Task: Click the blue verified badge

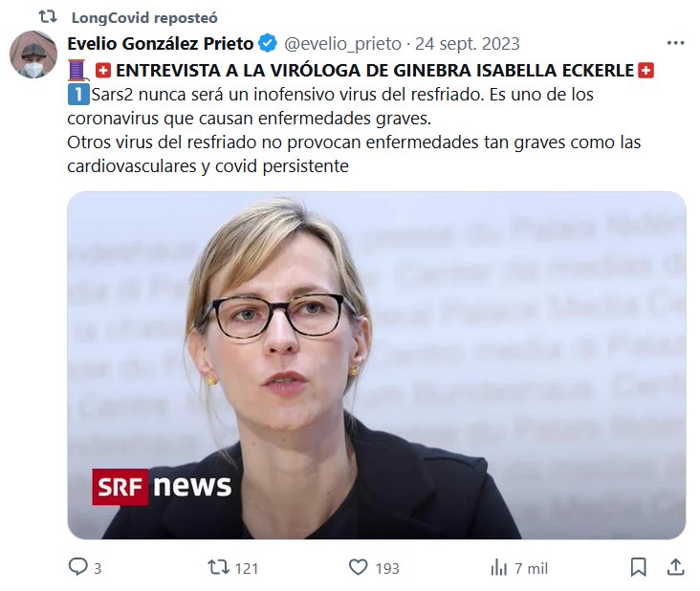Action: tap(268, 43)
